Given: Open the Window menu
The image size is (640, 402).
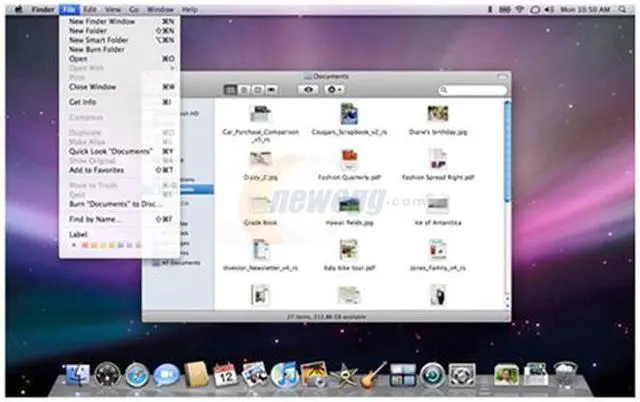Looking at the screenshot, I should pos(160,9).
